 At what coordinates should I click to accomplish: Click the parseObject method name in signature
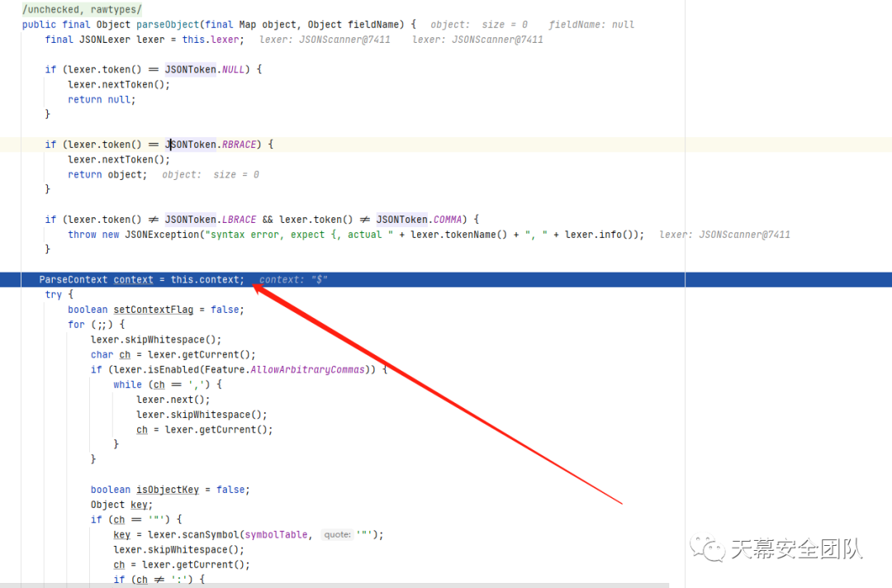[168, 25]
